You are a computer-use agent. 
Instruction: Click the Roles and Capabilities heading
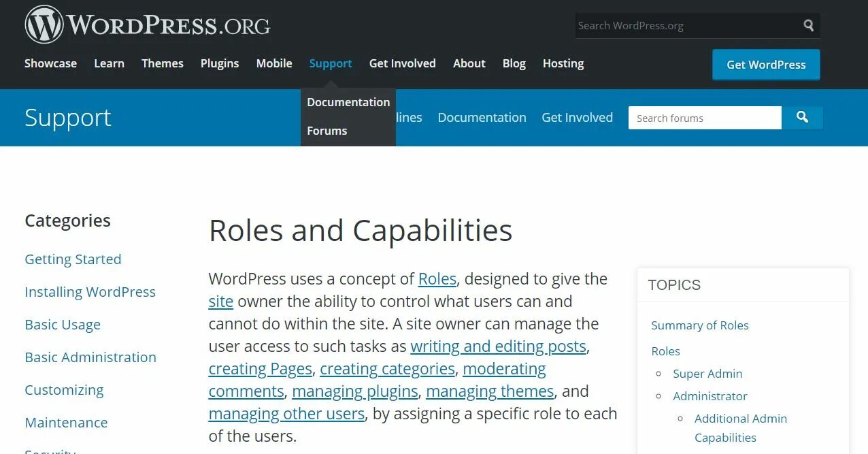(361, 231)
